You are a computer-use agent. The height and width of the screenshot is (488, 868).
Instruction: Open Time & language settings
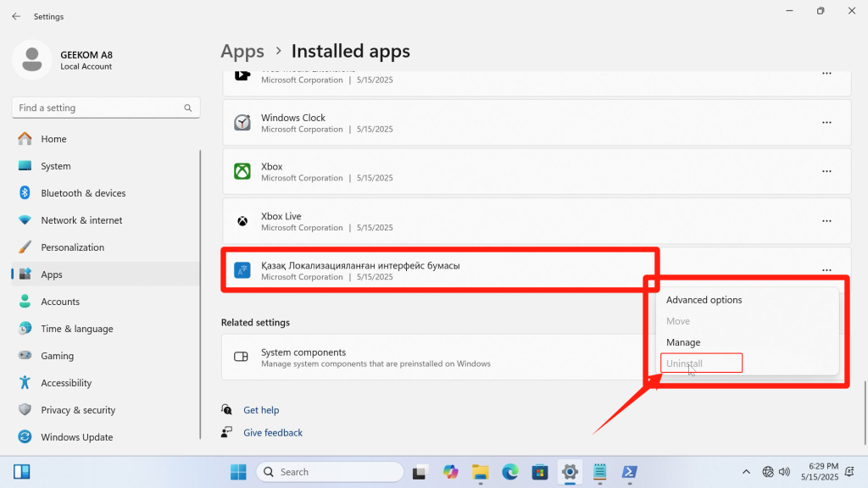pos(105,329)
